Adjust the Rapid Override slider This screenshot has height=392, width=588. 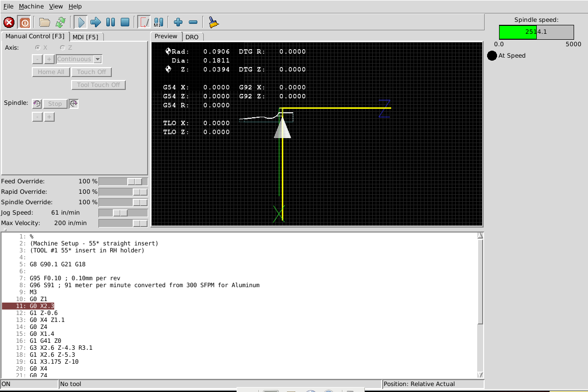tap(123, 192)
